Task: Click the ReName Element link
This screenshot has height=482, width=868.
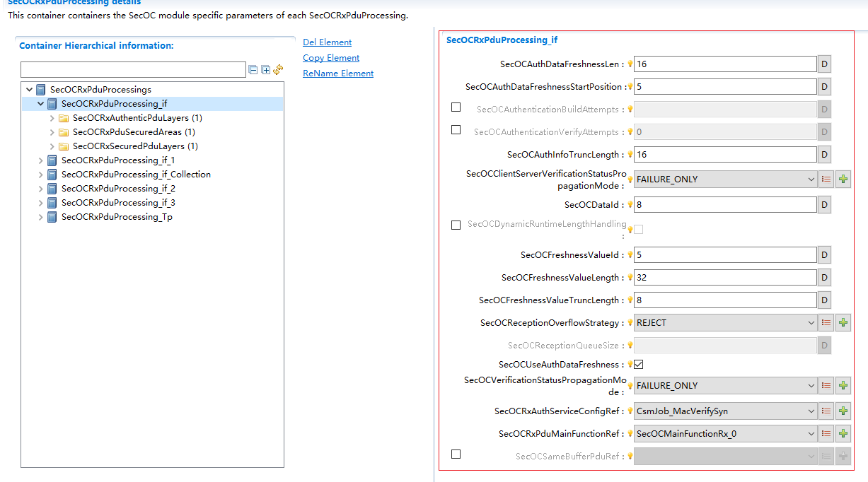Action: (337, 73)
